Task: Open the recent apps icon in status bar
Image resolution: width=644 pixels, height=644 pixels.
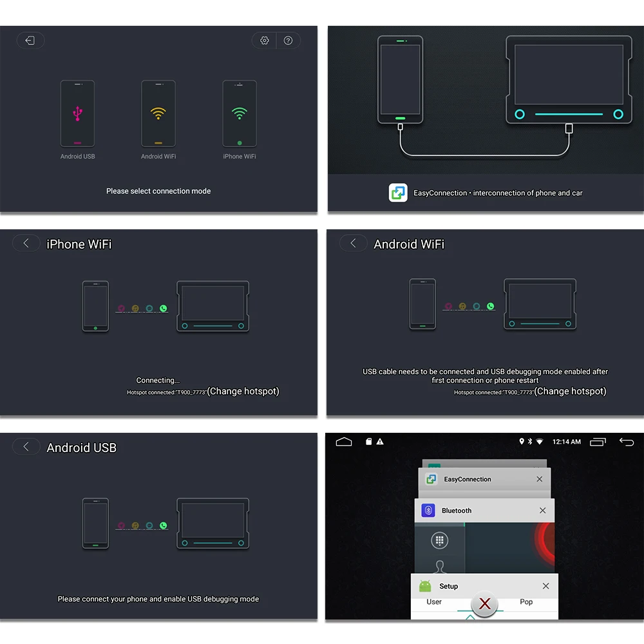Action: pos(598,442)
